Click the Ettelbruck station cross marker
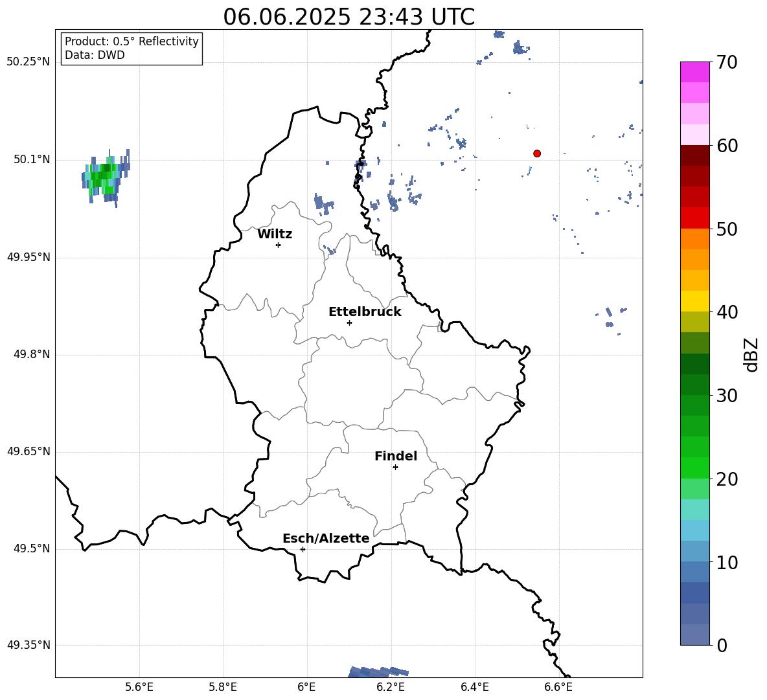 click(349, 322)
